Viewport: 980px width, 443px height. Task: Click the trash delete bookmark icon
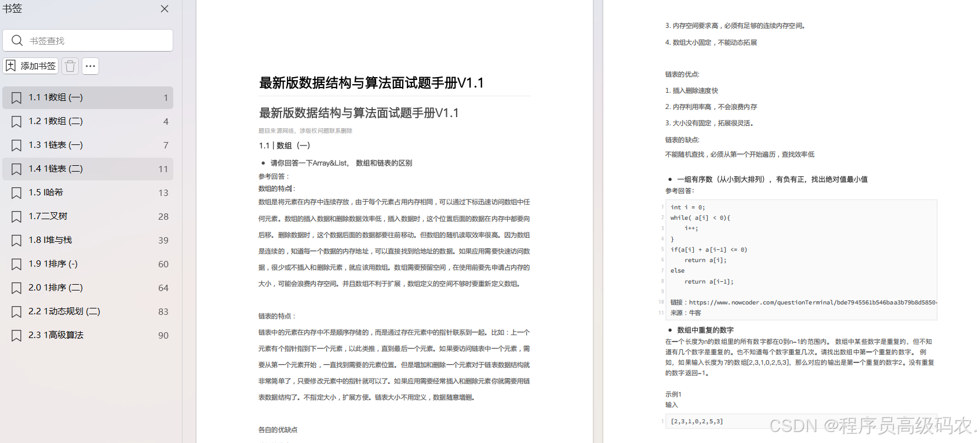pos(70,66)
